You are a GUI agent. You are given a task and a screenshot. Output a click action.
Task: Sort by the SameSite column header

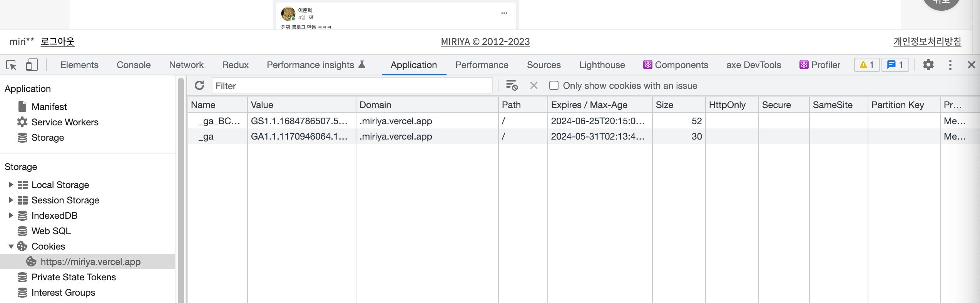838,105
